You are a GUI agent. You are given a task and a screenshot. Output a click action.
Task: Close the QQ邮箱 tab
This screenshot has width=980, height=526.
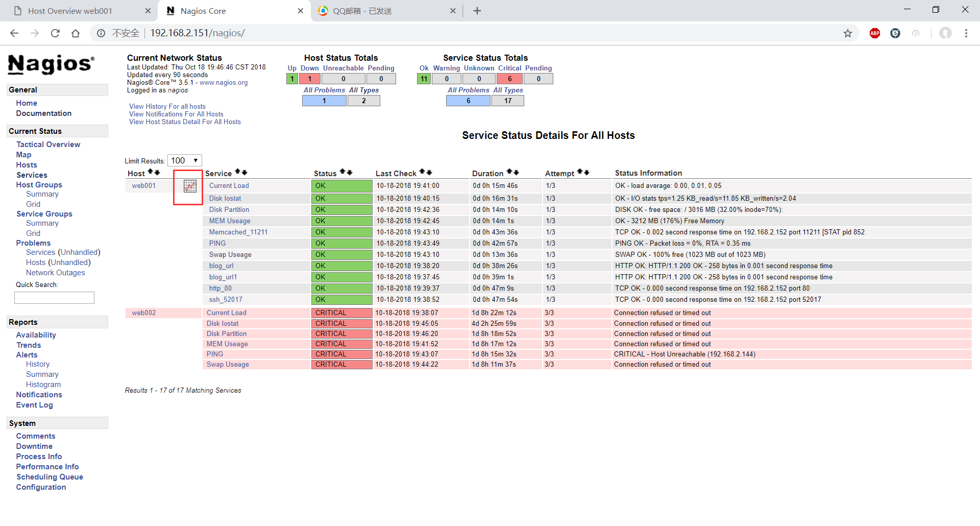pos(453,11)
